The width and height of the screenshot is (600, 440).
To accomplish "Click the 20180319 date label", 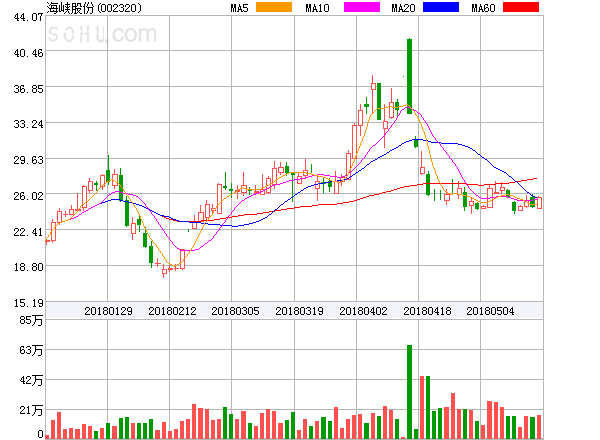I will [x=299, y=311].
